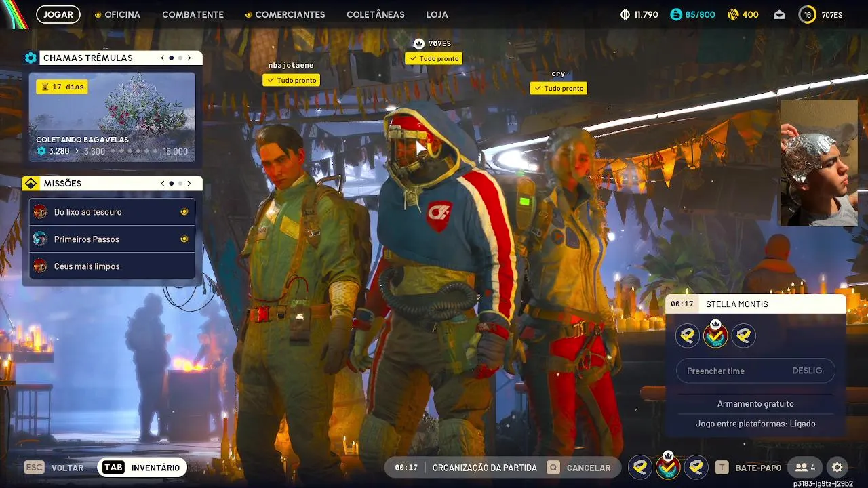Screen dimensions: 868x488
Task: Open the level 16 profile badge
Action: point(807,14)
